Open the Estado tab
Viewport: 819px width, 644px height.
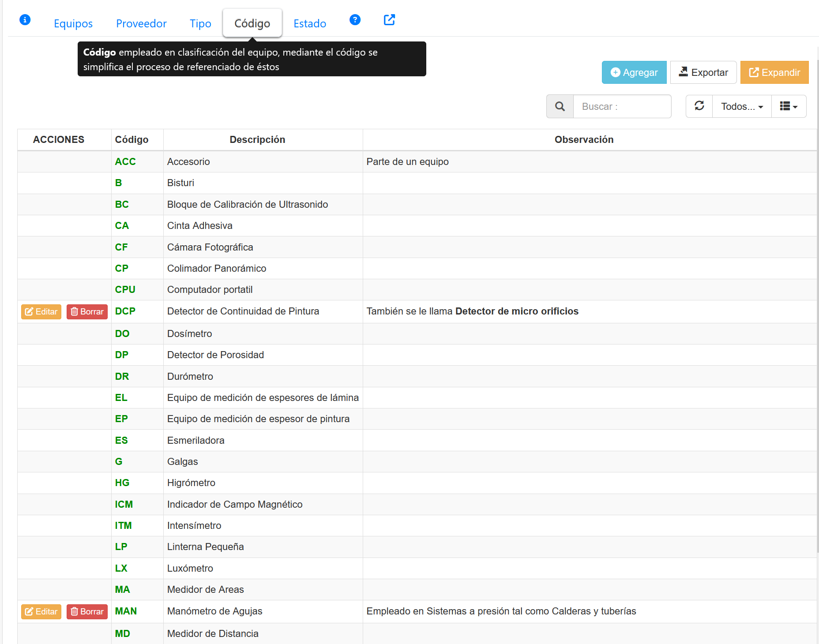tap(310, 23)
